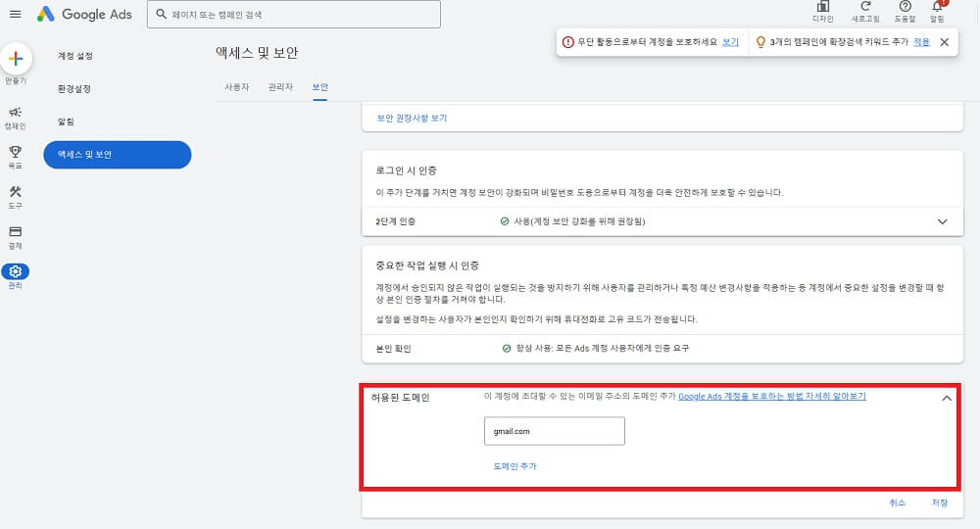
Task: Expand the 2단계 인증 row chevron
Action: 942,221
